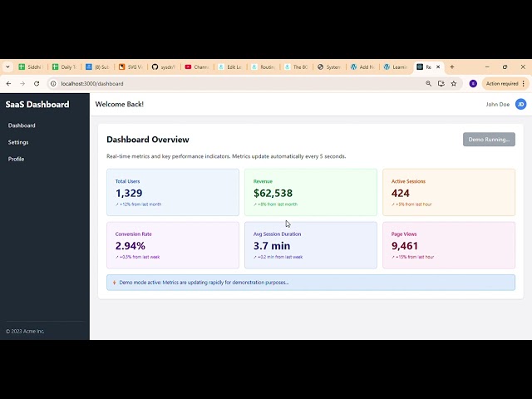The width and height of the screenshot is (532, 399).
Task: Close the active Re tab
Action: click(x=438, y=67)
